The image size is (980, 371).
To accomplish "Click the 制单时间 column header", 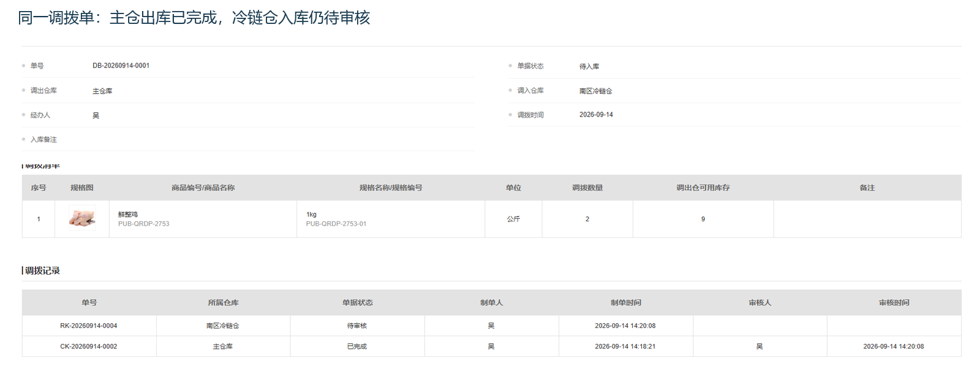I will [625, 302].
